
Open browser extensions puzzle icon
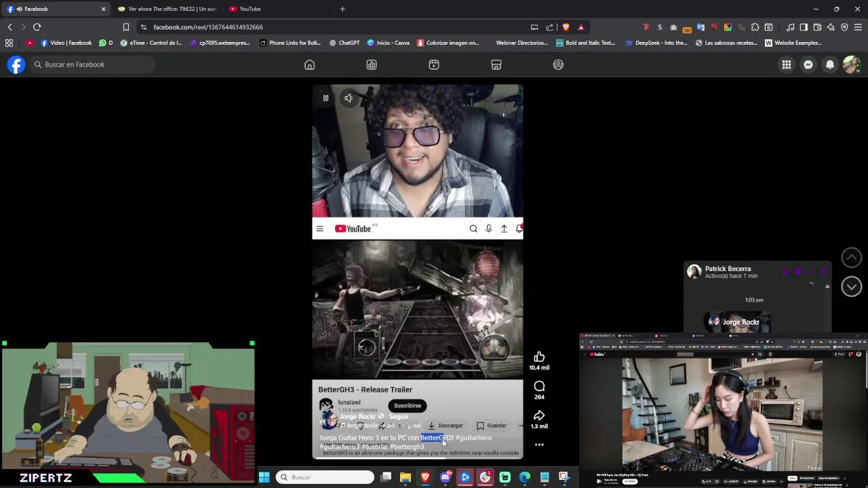(x=755, y=27)
